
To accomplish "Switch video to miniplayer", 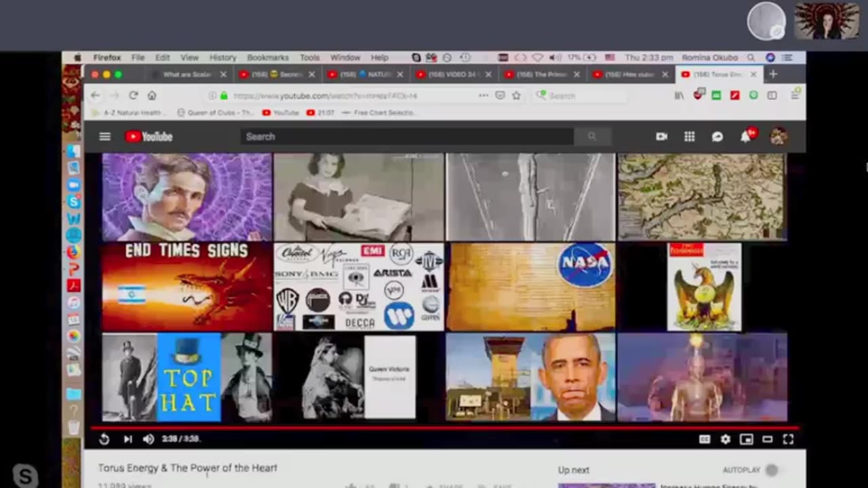I will (x=747, y=439).
